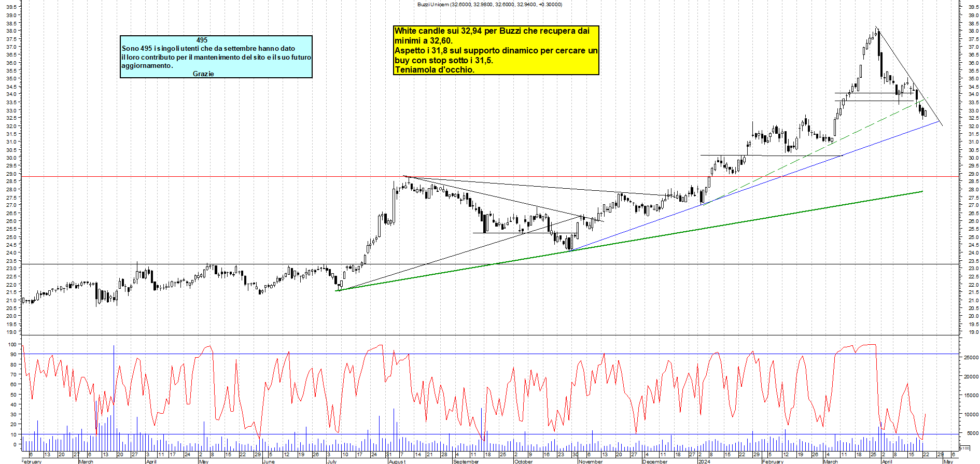The height and width of the screenshot is (464, 980).
Task: Click the '100' oscillator axis label
Action: coord(11,345)
